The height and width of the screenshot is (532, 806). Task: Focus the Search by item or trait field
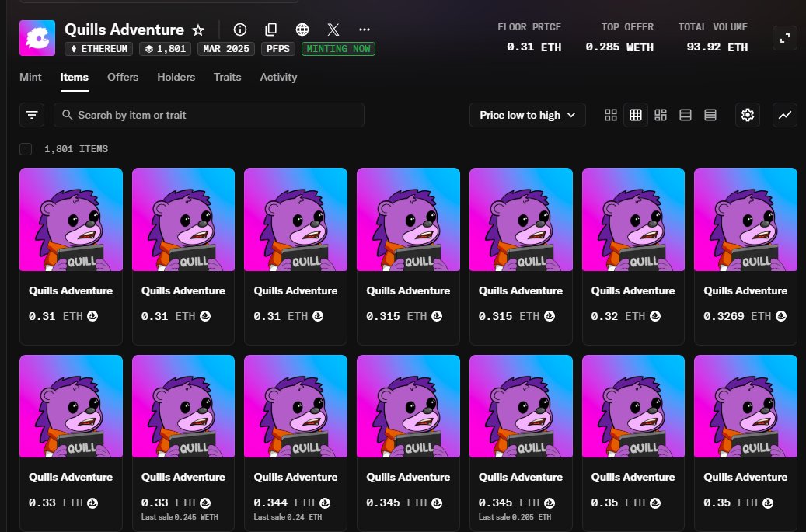pos(209,115)
